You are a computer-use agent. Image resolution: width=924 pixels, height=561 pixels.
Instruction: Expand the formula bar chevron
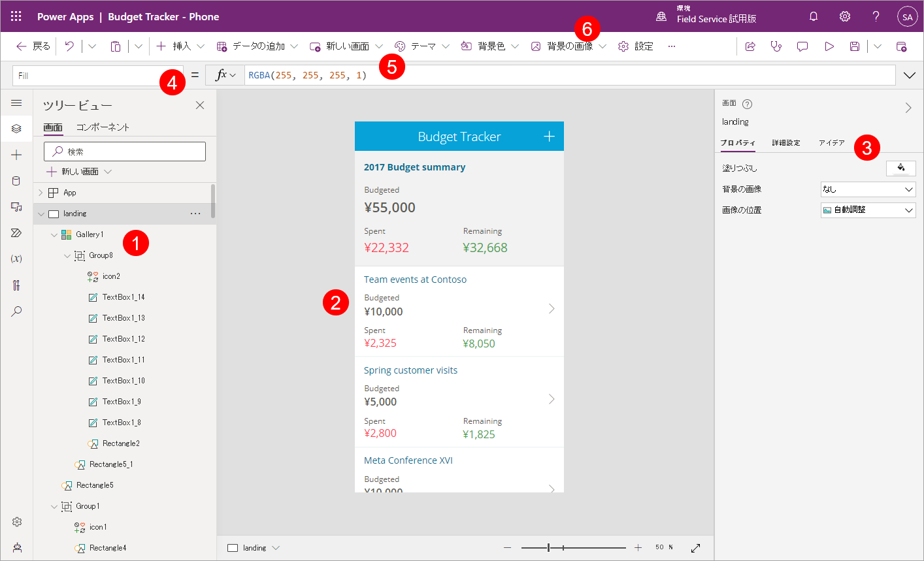click(x=910, y=75)
